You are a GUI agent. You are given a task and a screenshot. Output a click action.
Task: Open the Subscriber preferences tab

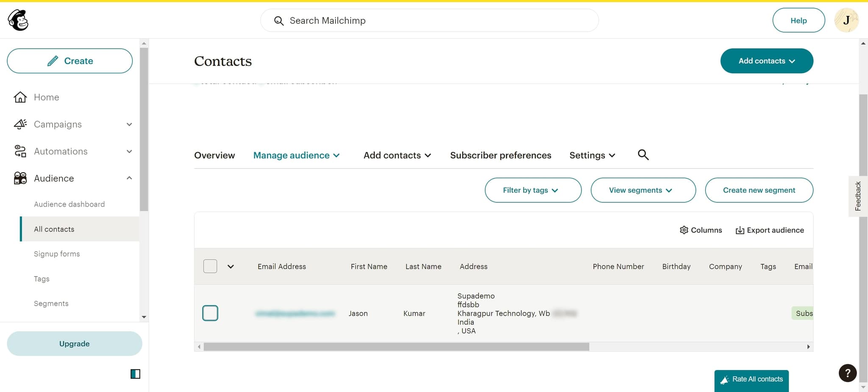[x=500, y=155]
